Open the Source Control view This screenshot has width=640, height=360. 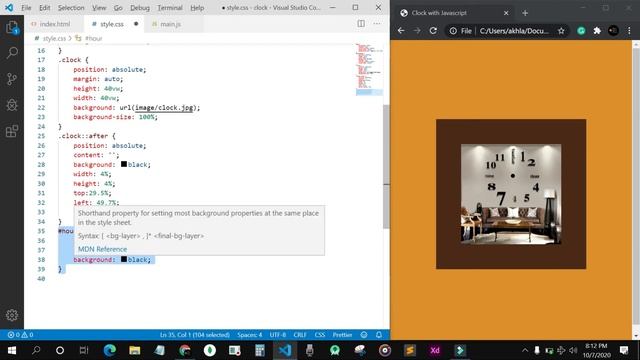[x=12, y=79]
